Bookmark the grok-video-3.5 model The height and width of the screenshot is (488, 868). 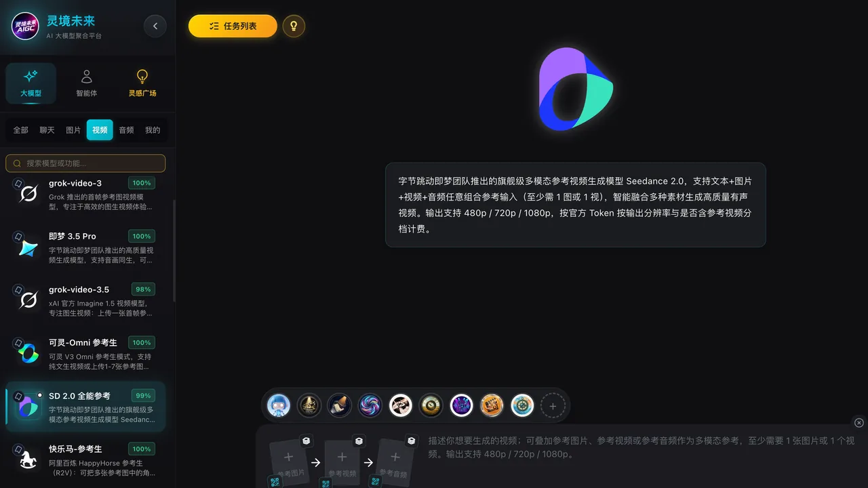click(18, 289)
